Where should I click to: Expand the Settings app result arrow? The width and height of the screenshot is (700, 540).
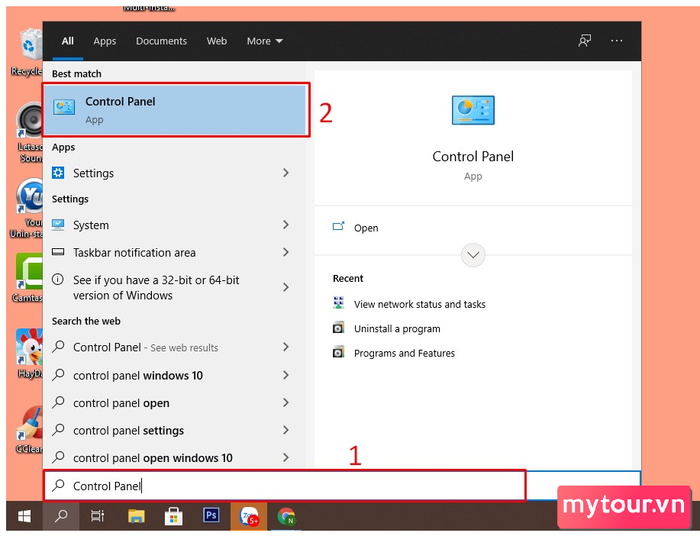(286, 173)
